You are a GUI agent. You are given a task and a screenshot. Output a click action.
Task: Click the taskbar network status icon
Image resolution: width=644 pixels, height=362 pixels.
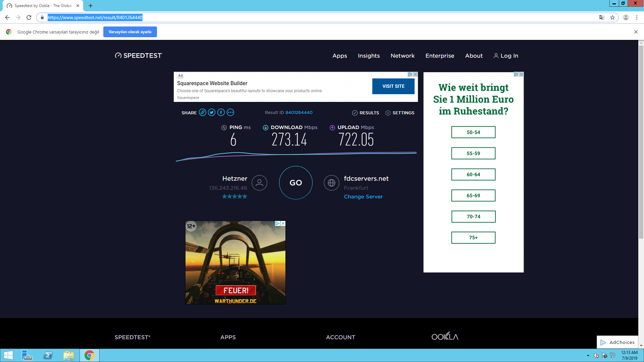(612, 355)
